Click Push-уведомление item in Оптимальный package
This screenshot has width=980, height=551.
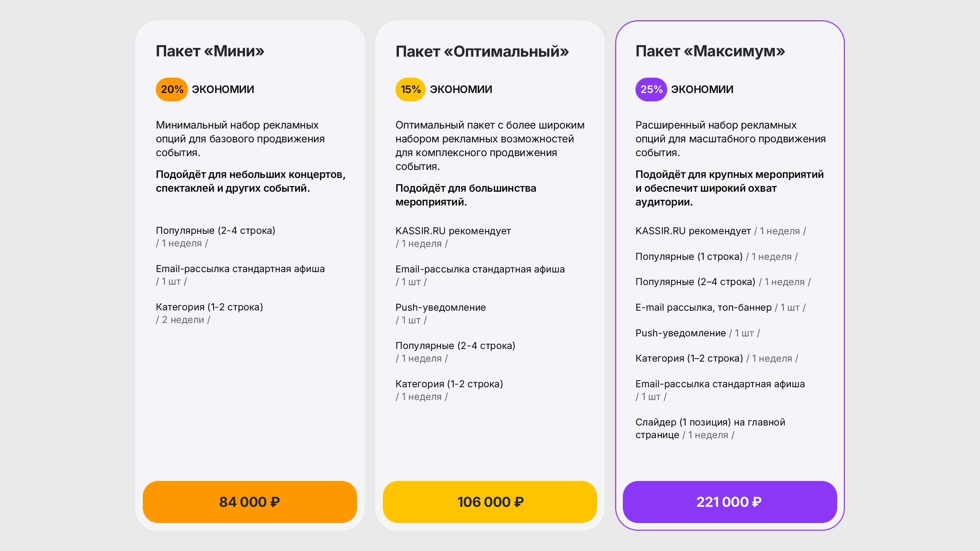click(441, 313)
